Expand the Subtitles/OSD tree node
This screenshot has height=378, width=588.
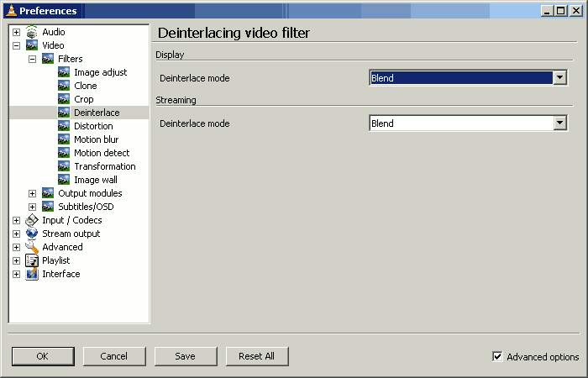(32, 207)
